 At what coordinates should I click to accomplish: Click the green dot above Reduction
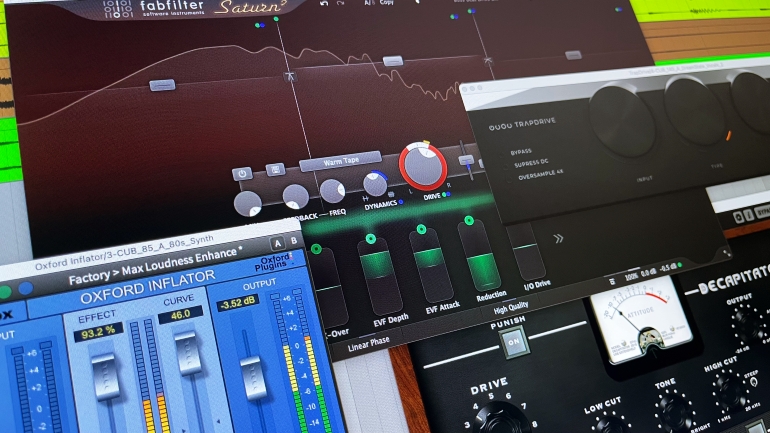(x=469, y=220)
